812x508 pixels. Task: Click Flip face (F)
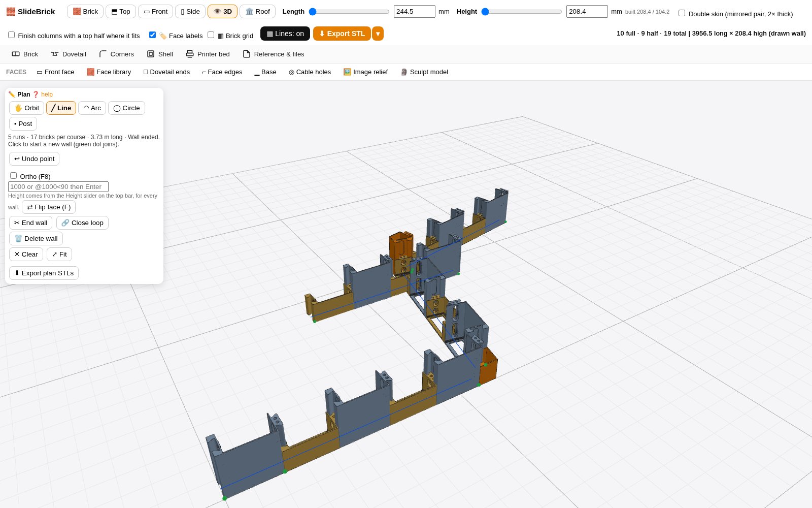49,207
